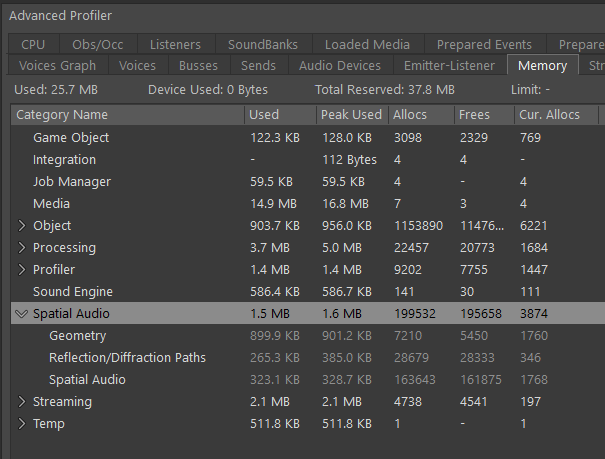
Task: Expand the Object category row
Action: [22, 226]
